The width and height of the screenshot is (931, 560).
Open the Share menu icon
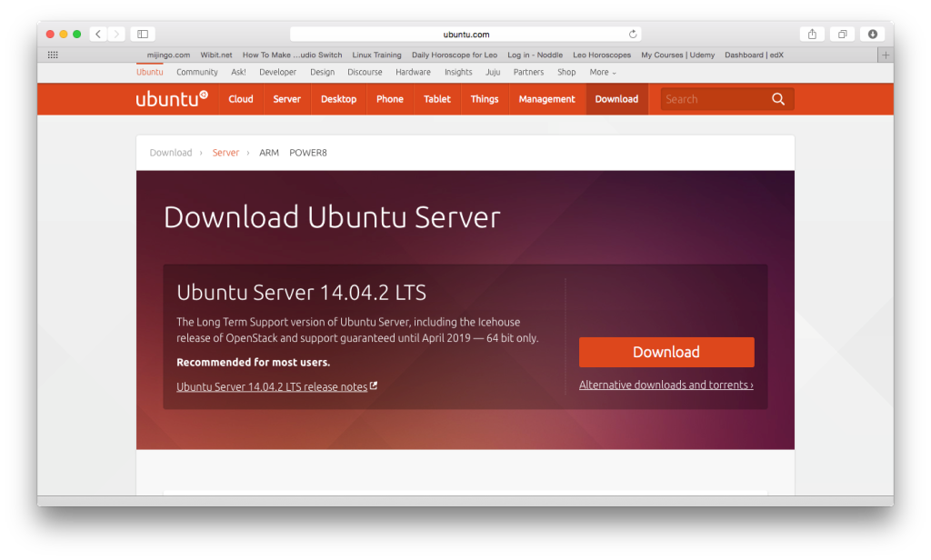[x=812, y=35]
